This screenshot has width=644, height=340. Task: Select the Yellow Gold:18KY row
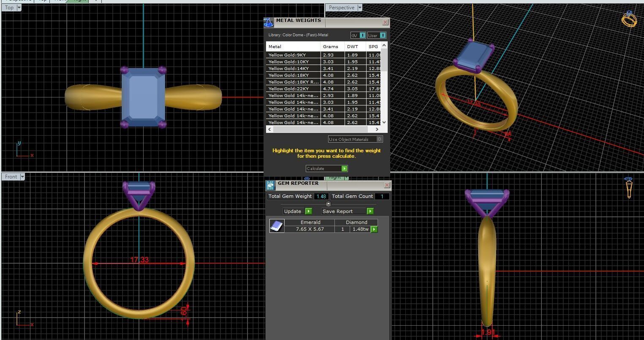[323, 75]
